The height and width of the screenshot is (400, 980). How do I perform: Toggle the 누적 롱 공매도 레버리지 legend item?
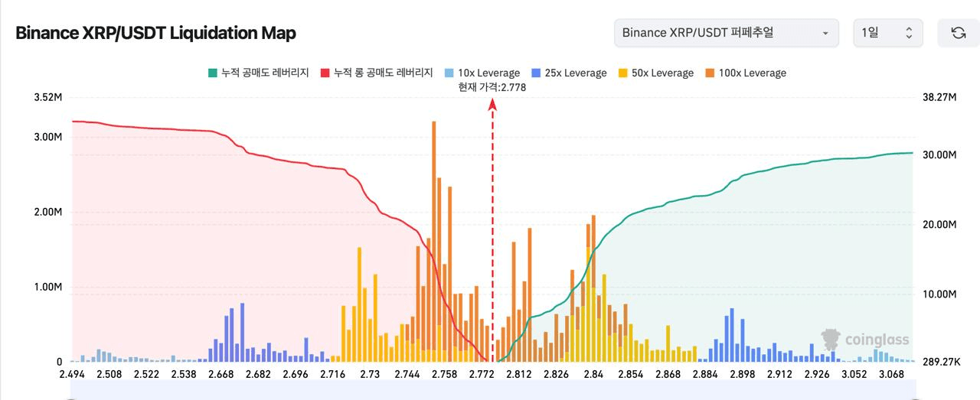pyautogui.click(x=377, y=73)
